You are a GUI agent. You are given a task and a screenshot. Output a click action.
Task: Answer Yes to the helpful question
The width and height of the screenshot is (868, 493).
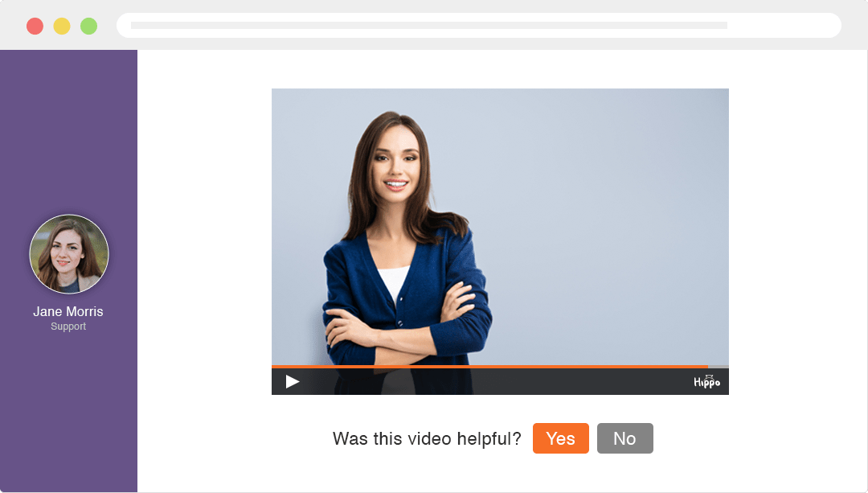click(x=560, y=438)
